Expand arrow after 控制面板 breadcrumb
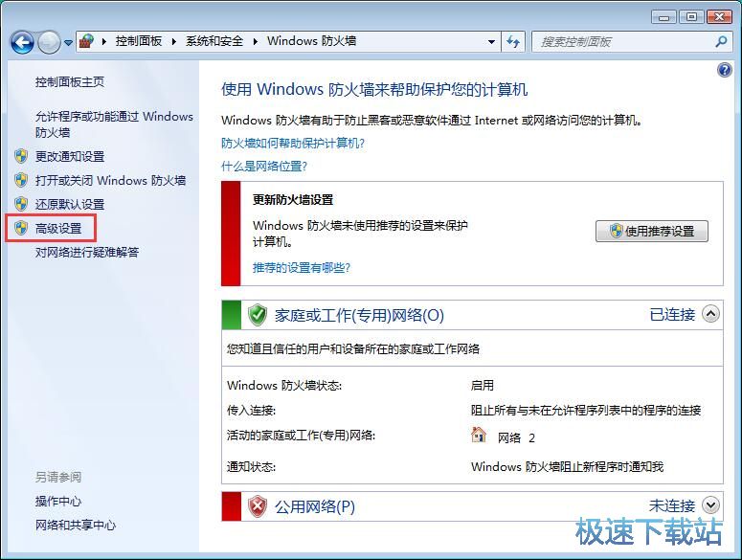 (x=173, y=41)
